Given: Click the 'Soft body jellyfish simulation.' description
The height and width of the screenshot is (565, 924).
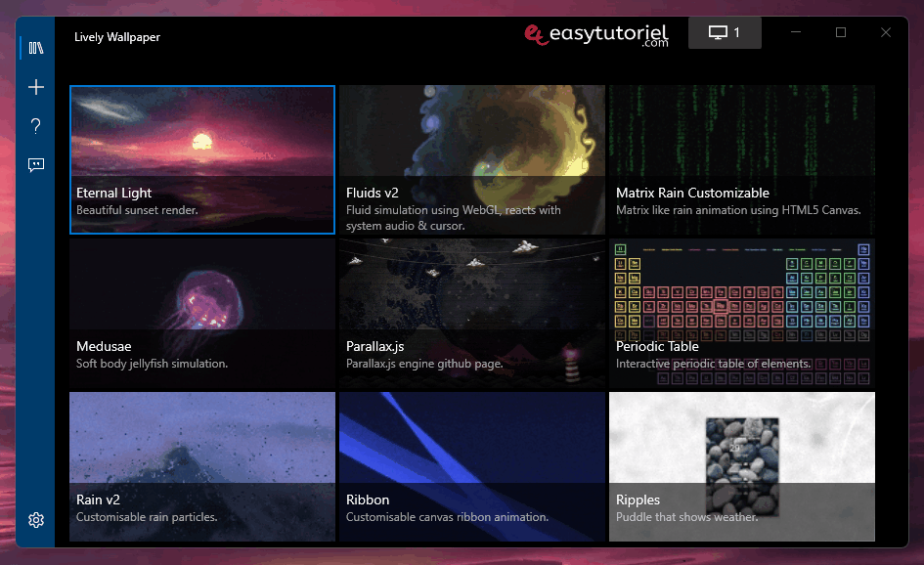Looking at the screenshot, I should tap(152, 364).
